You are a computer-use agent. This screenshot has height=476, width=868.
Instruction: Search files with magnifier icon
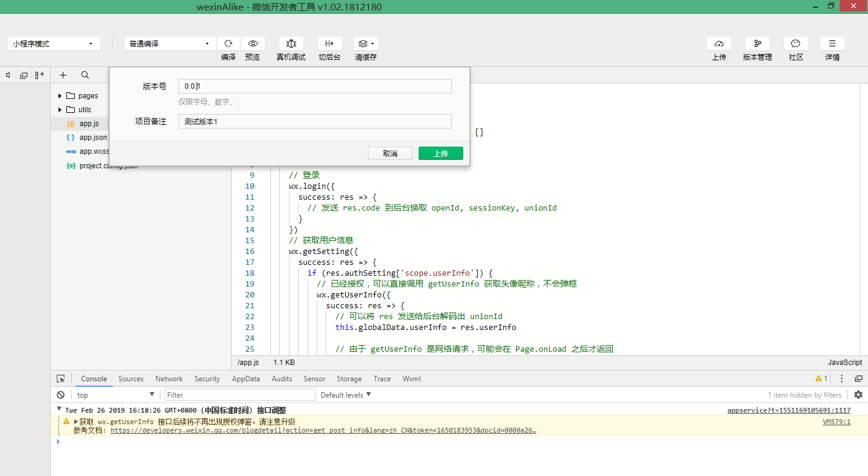[85, 75]
